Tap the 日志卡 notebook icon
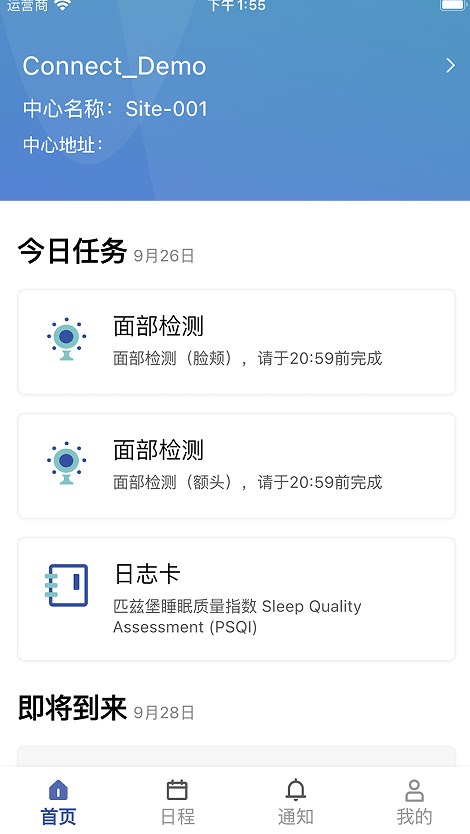This screenshot has width=470, height=834. [x=66, y=585]
